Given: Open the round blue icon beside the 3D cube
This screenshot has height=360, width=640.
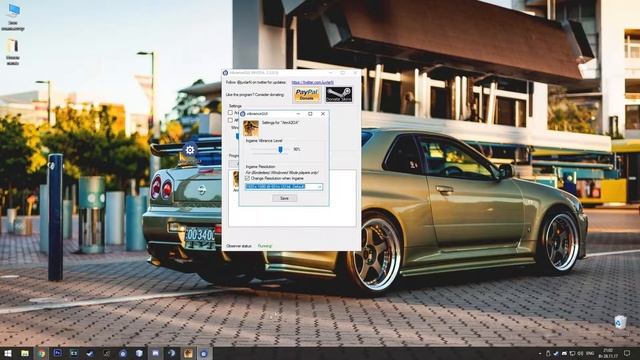Looking at the screenshot, I should point(123,353).
